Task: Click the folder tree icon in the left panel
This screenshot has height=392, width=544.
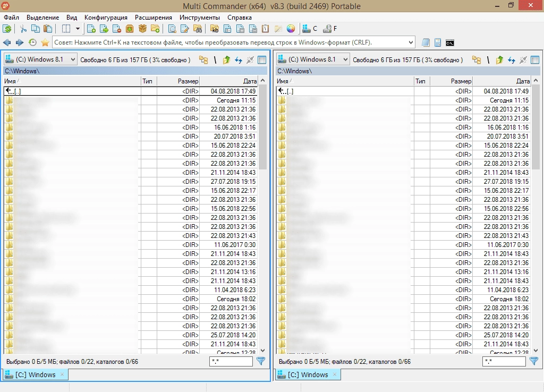Action: coord(203,59)
